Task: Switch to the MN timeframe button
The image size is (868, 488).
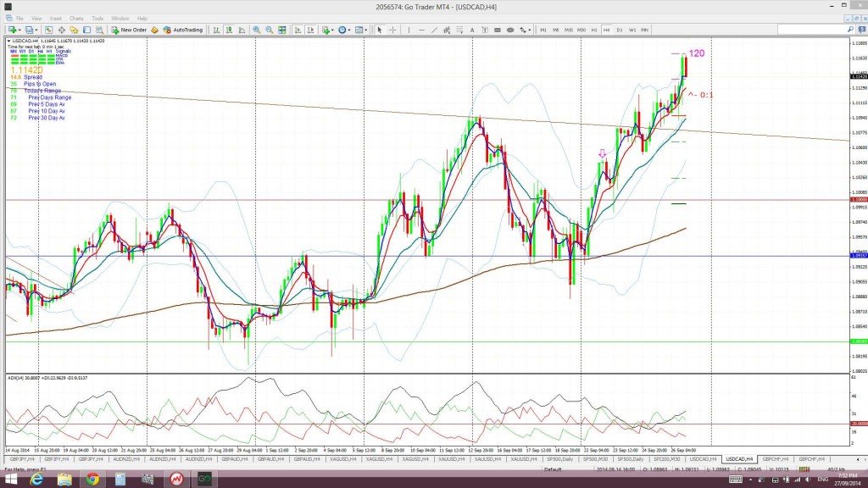Action: coord(645,30)
